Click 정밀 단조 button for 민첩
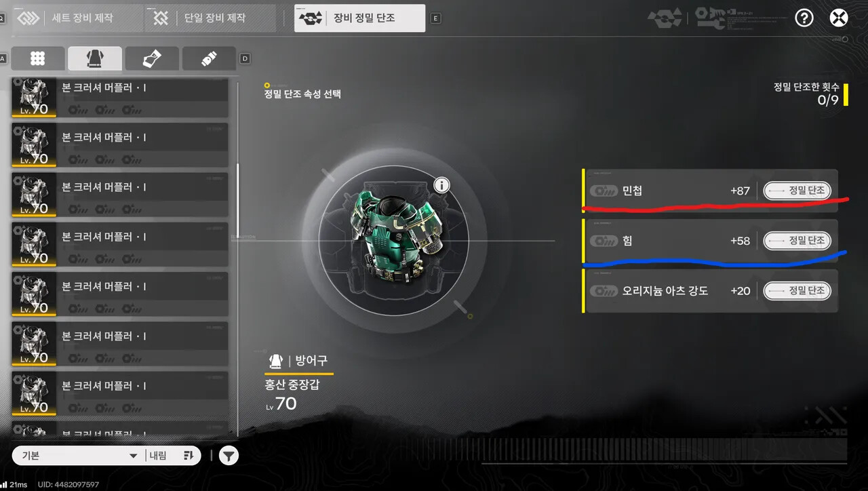Viewport: 868px width, 491px height. click(797, 191)
